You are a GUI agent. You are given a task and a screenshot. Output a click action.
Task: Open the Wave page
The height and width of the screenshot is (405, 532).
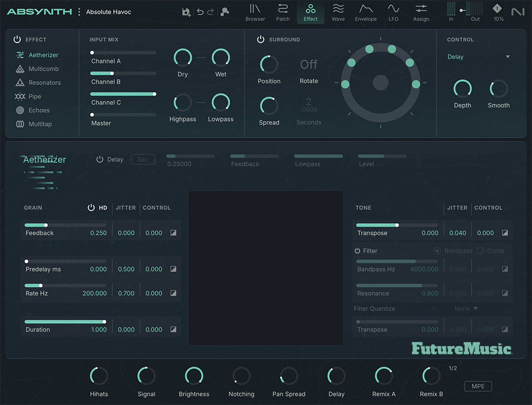click(x=338, y=13)
